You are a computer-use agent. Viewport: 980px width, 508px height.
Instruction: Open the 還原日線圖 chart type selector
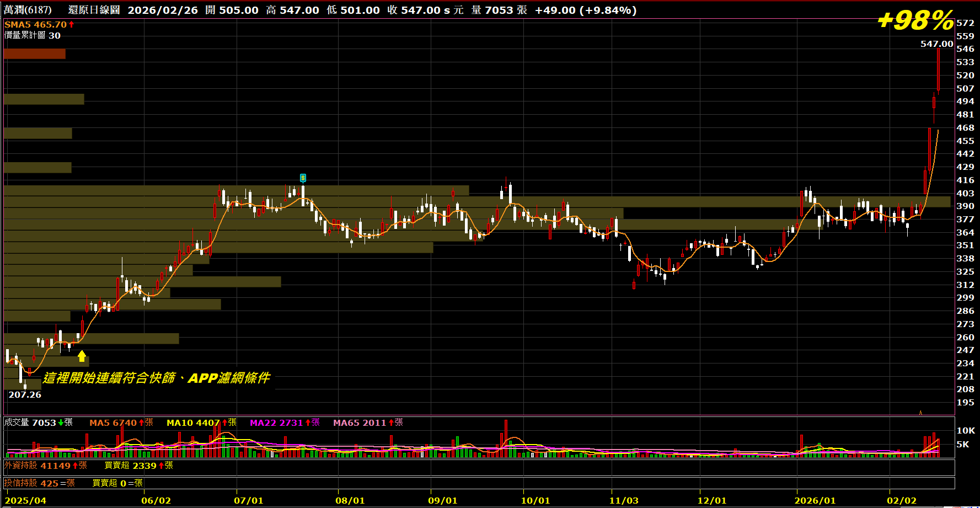coord(94,10)
